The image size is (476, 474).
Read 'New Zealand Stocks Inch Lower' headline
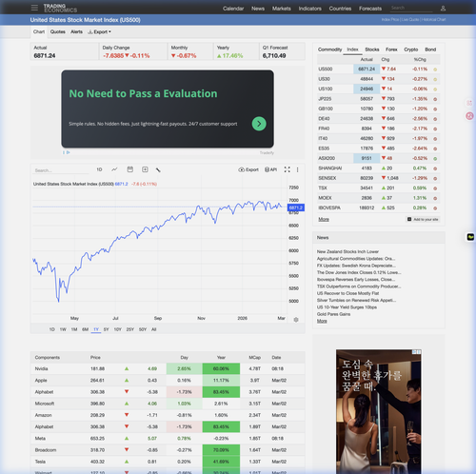click(x=347, y=251)
